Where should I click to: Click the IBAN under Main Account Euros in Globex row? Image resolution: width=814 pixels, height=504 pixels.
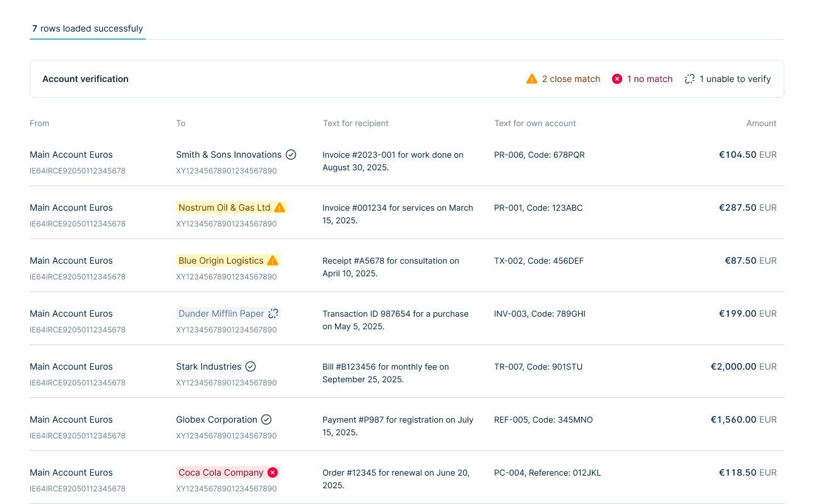point(78,435)
